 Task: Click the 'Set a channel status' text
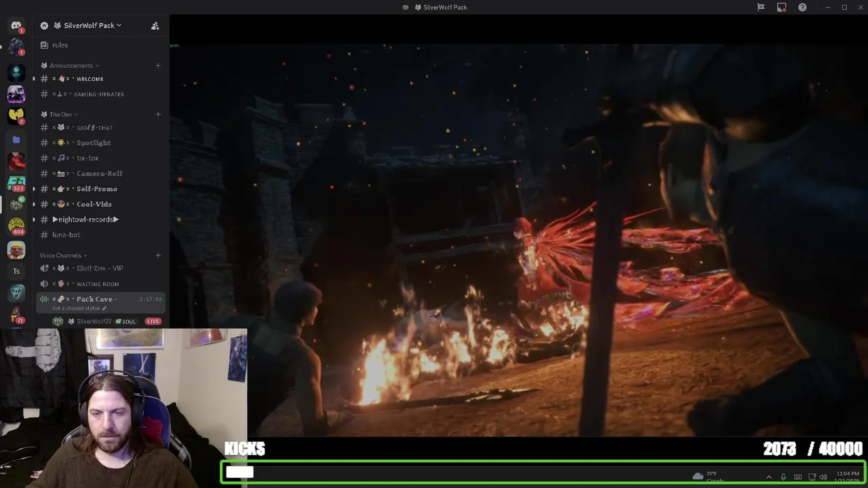76,308
